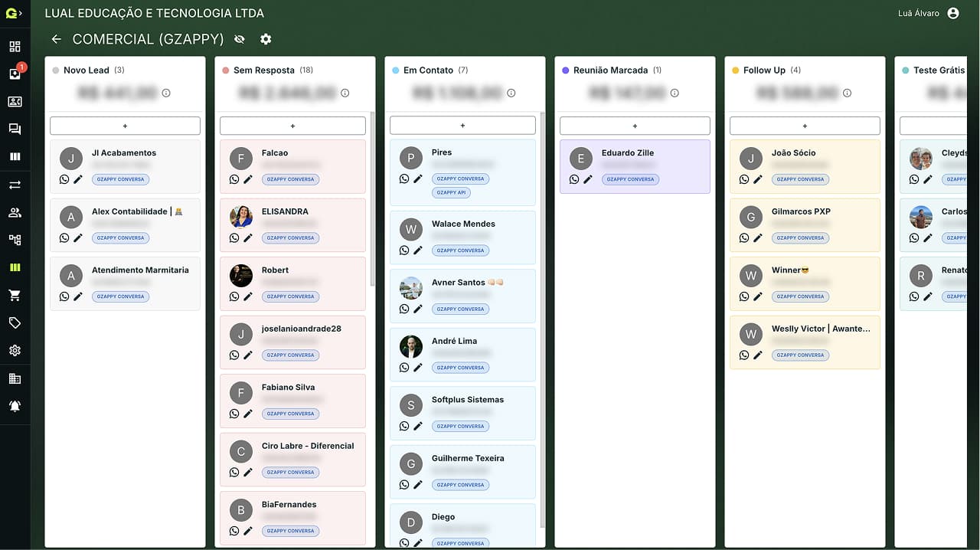Add a new card in Novo Lead
Viewport: 980px width, 550px height.
pyautogui.click(x=125, y=126)
